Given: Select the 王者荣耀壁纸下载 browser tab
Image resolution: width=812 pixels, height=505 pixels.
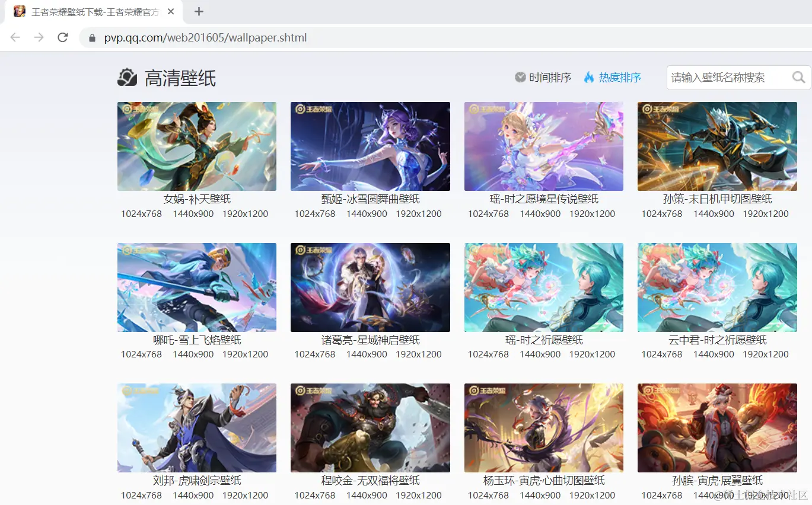Looking at the screenshot, I should point(93,12).
